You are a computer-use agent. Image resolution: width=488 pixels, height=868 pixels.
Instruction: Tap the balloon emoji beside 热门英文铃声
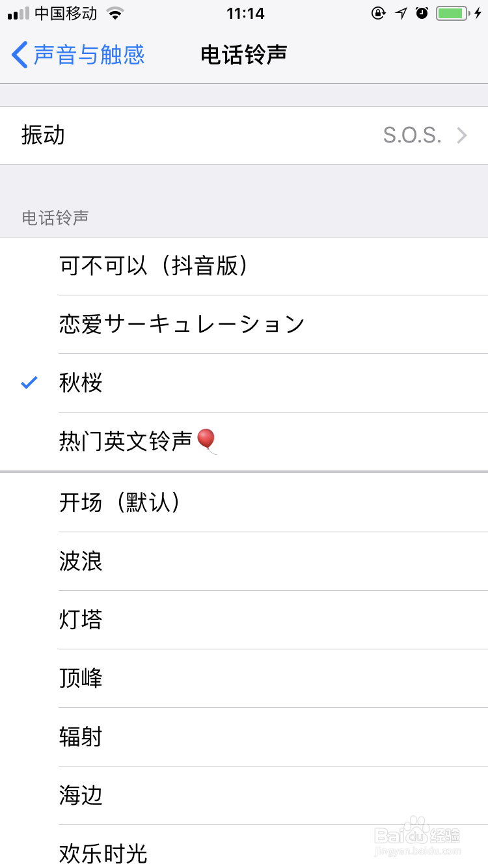[x=208, y=440]
